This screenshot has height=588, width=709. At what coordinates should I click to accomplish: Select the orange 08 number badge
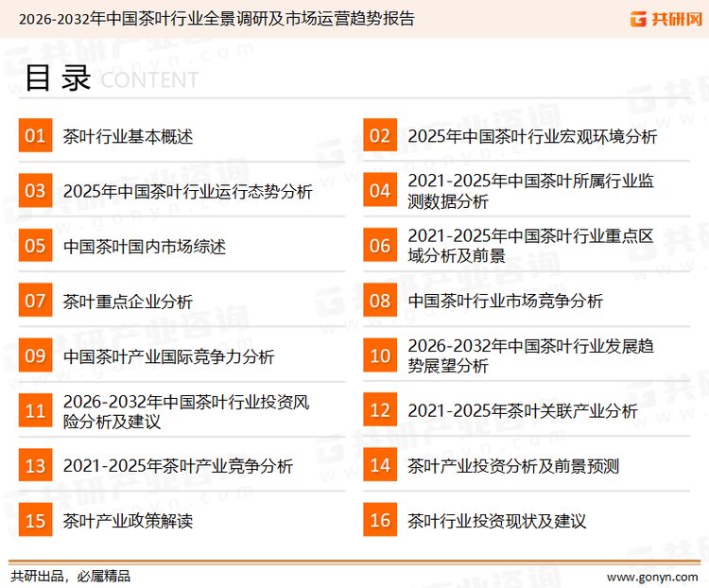pyautogui.click(x=379, y=301)
